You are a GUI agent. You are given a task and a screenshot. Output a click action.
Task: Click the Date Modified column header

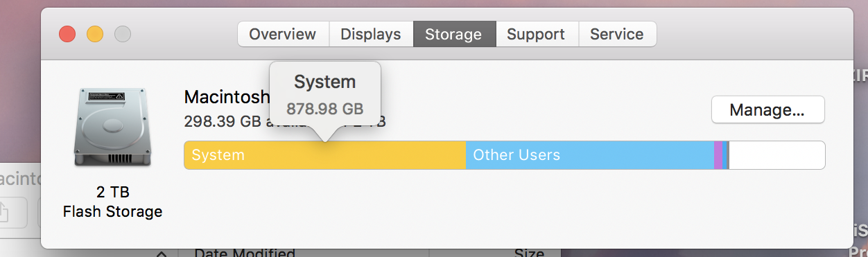click(245, 253)
